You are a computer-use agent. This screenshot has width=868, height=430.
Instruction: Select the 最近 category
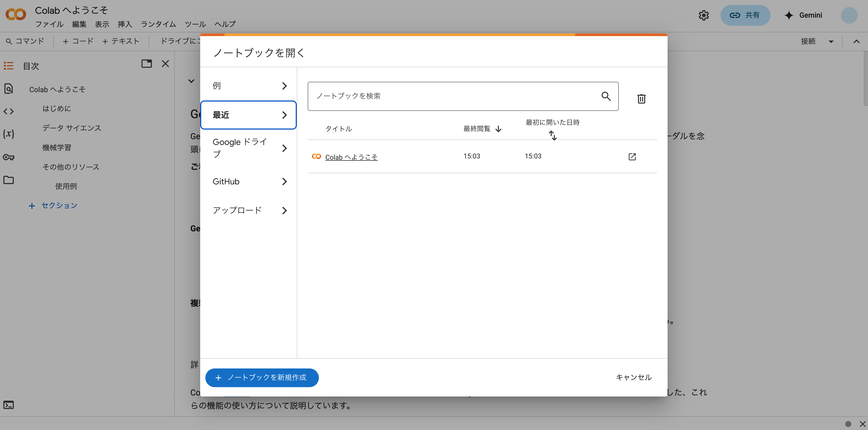click(x=249, y=115)
